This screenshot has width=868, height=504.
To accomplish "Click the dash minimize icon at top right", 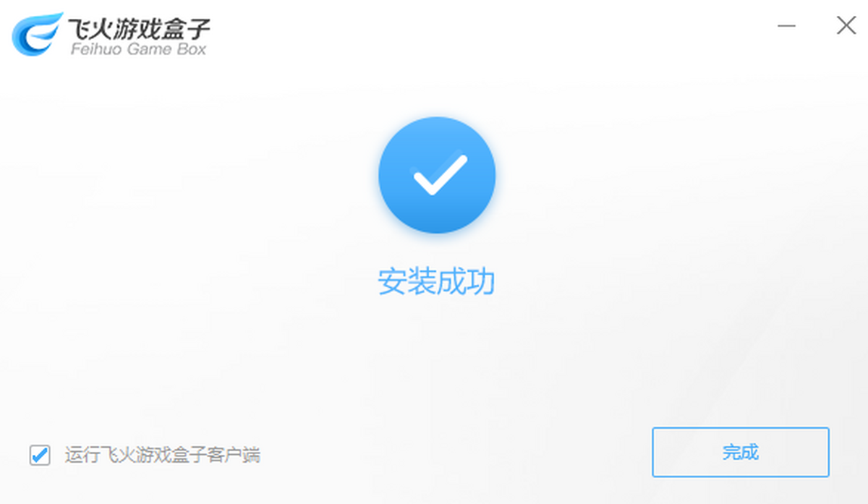I will pyautogui.click(x=787, y=26).
